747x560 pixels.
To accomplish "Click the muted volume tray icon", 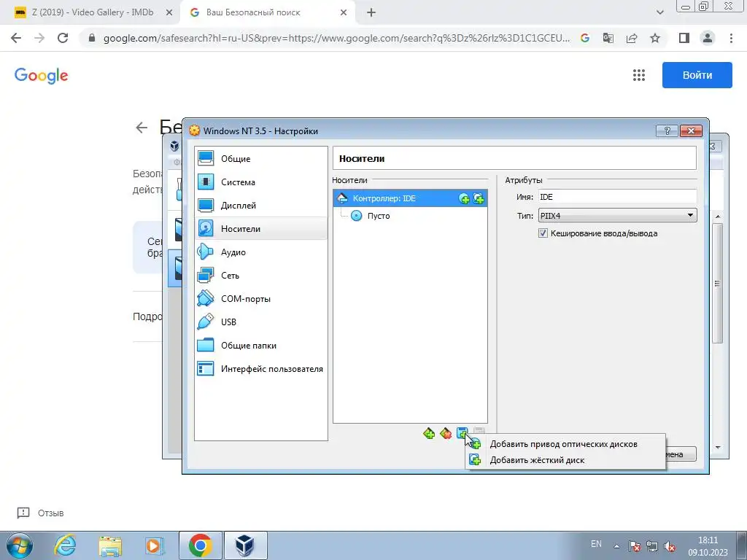I will [x=670, y=546].
